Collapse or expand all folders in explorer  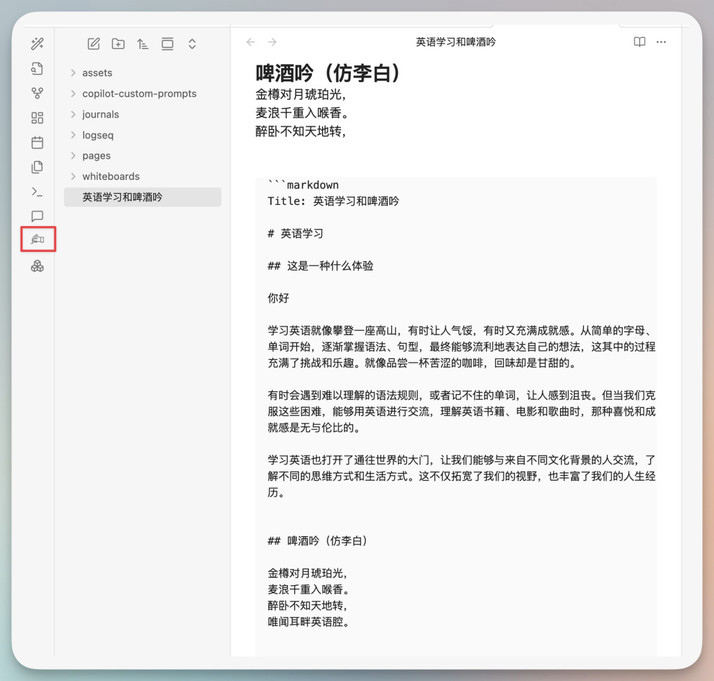click(192, 44)
